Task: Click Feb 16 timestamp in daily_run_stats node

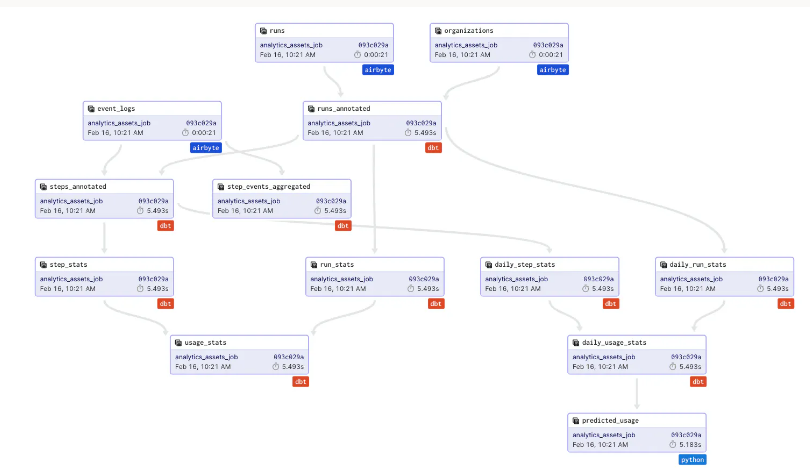Action: pos(689,288)
